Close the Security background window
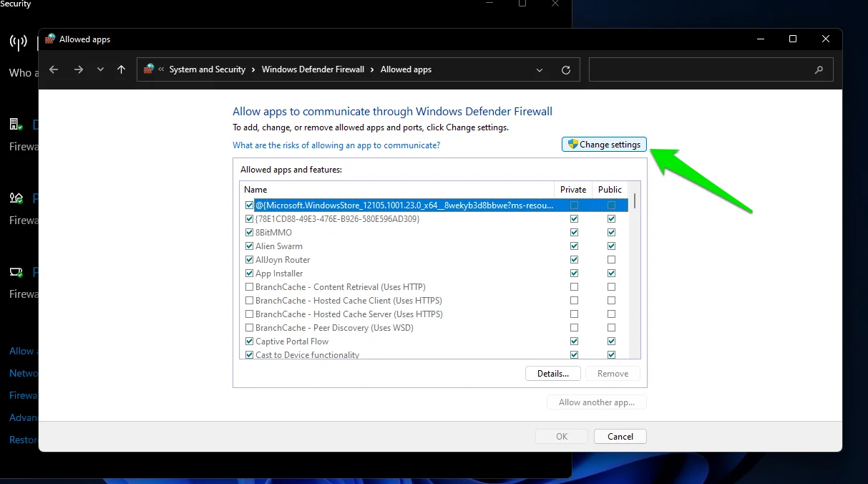The height and width of the screenshot is (484, 868). [556, 4]
